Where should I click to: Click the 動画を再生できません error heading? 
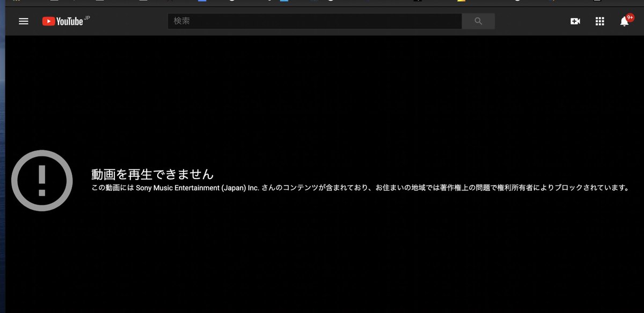pyautogui.click(x=152, y=174)
